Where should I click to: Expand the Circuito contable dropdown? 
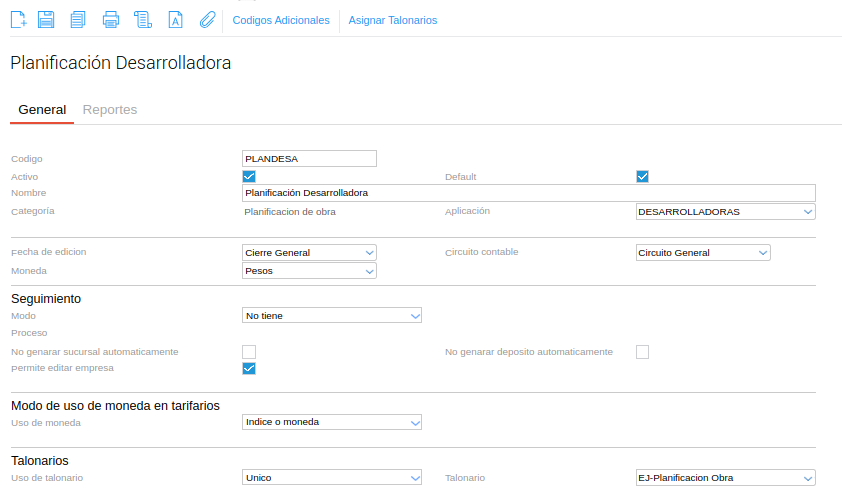703,253
